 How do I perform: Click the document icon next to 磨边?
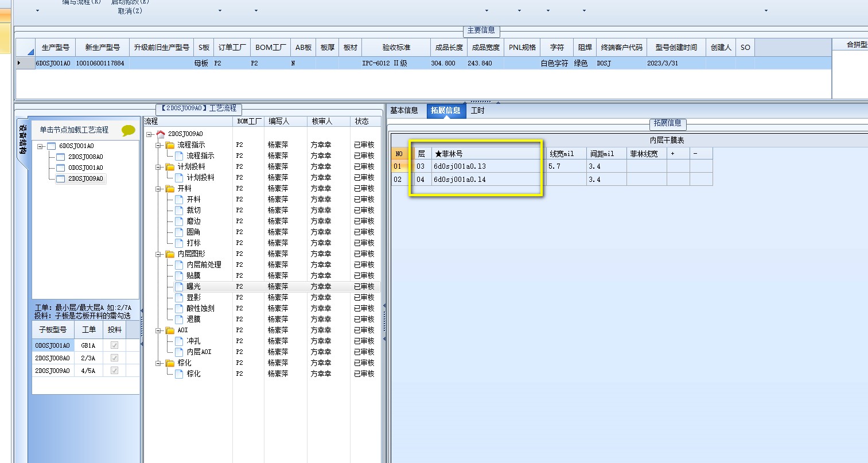179,221
